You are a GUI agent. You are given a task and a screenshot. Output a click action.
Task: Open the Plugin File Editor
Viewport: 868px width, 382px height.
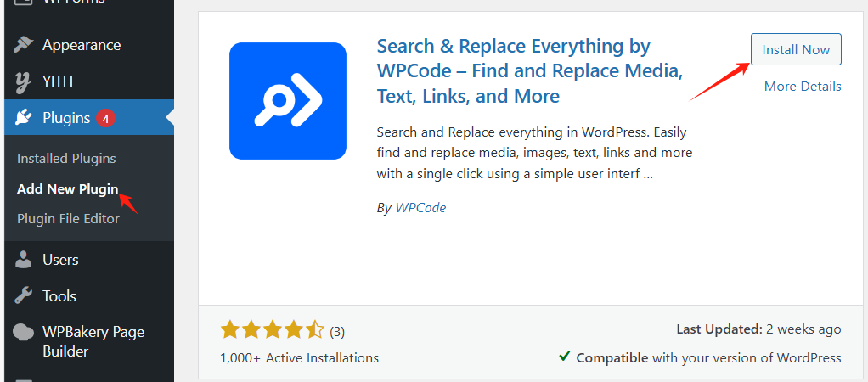pyautogui.click(x=68, y=219)
